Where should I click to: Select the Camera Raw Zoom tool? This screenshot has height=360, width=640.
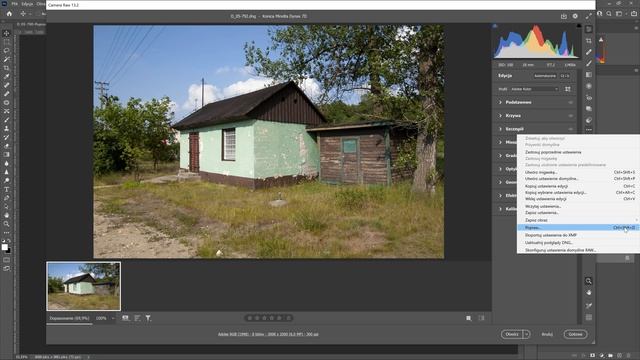coord(589,281)
